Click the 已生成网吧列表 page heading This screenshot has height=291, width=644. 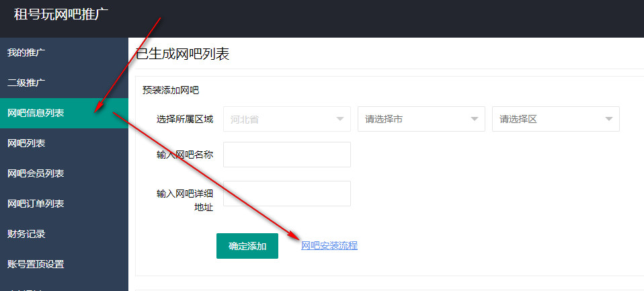tap(183, 54)
